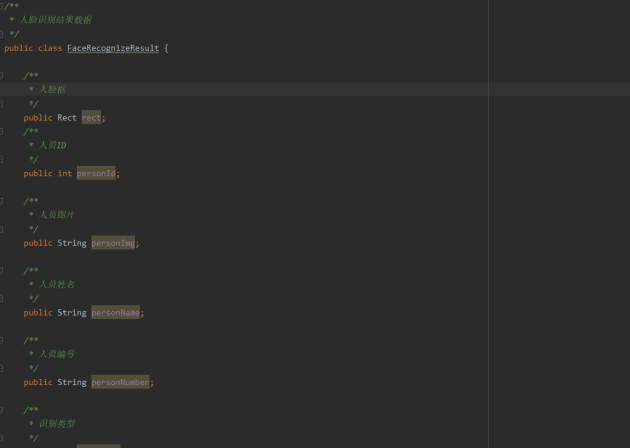Click the int keyword before personId

tap(65, 173)
